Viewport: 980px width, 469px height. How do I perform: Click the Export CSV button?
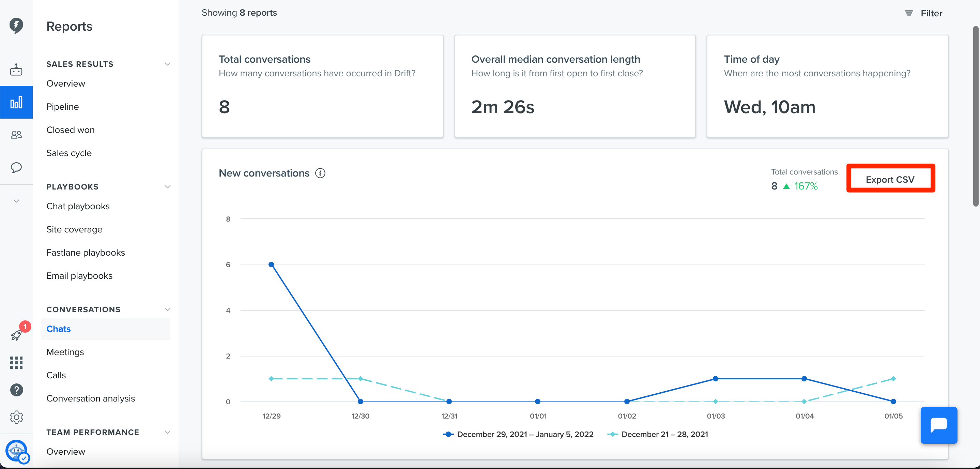(x=890, y=179)
